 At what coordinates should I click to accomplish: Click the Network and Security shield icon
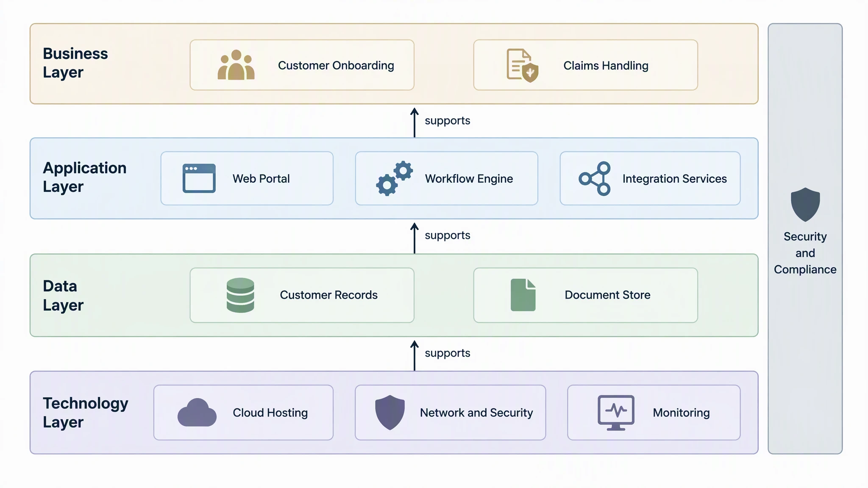coord(390,413)
